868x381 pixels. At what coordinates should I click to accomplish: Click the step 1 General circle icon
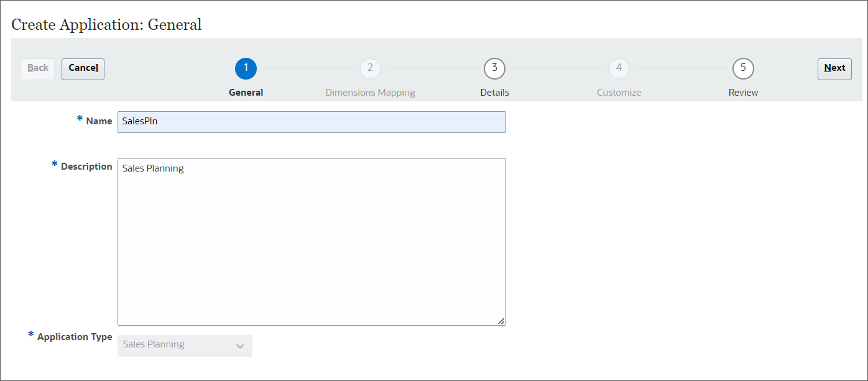246,68
